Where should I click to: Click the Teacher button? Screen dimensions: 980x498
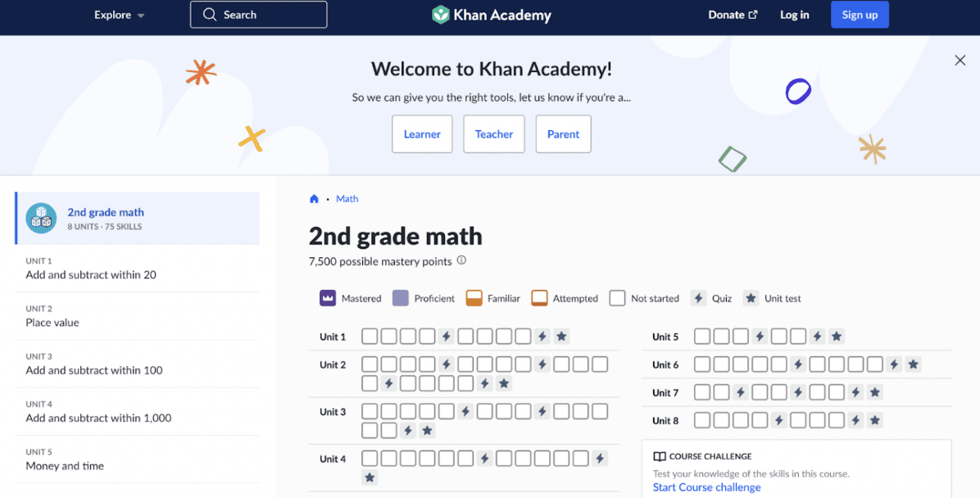pos(494,134)
